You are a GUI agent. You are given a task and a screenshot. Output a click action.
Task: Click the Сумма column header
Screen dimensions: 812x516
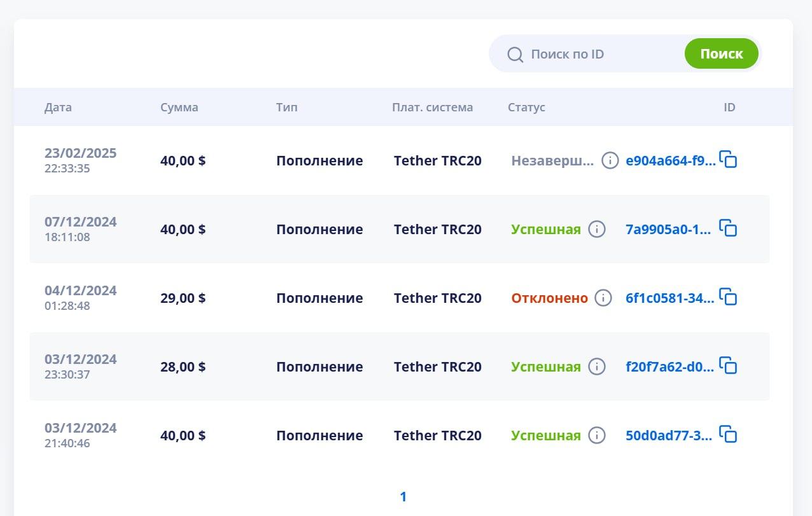[179, 108]
